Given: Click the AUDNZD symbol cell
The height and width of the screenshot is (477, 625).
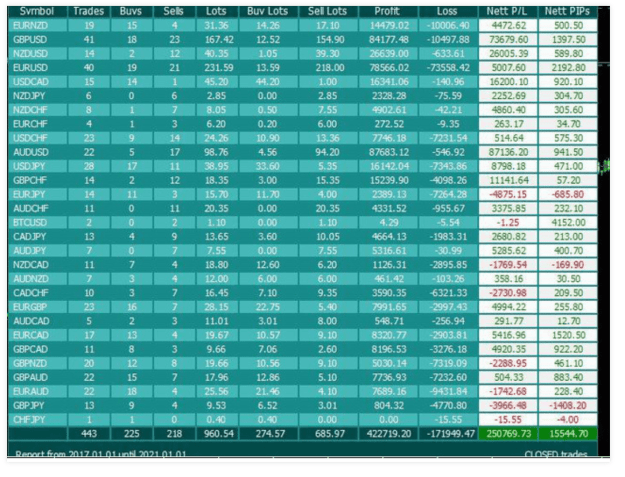Looking at the screenshot, I should click(x=37, y=279).
